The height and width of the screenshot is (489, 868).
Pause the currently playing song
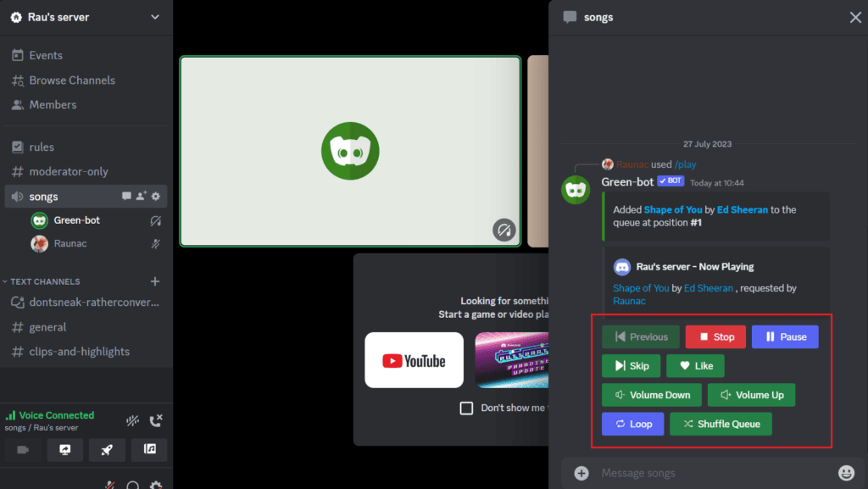(x=785, y=336)
